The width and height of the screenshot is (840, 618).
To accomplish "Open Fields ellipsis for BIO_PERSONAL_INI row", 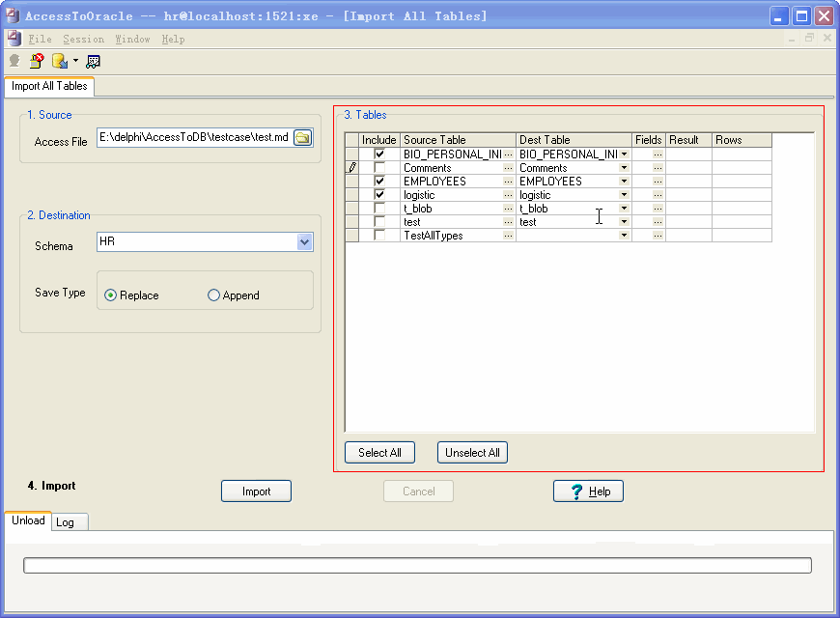I will (658, 154).
